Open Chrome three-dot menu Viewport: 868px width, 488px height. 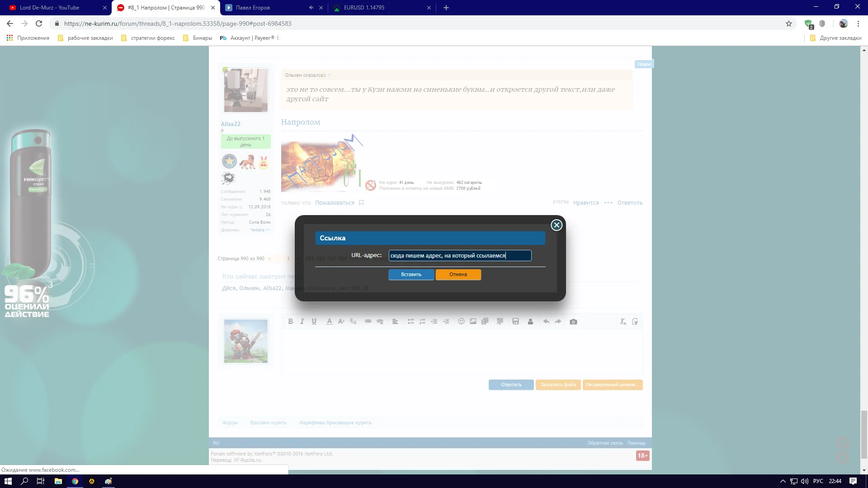858,23
